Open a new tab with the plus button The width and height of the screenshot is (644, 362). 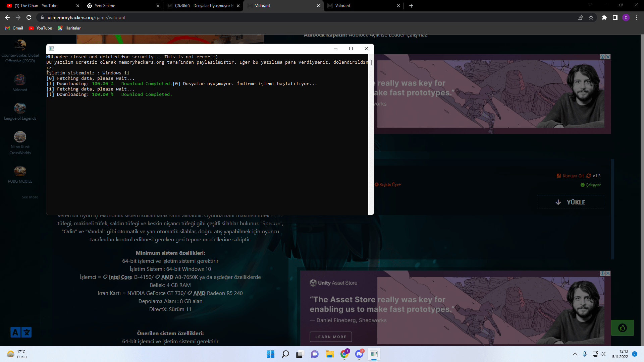click(x=411, y=6)
